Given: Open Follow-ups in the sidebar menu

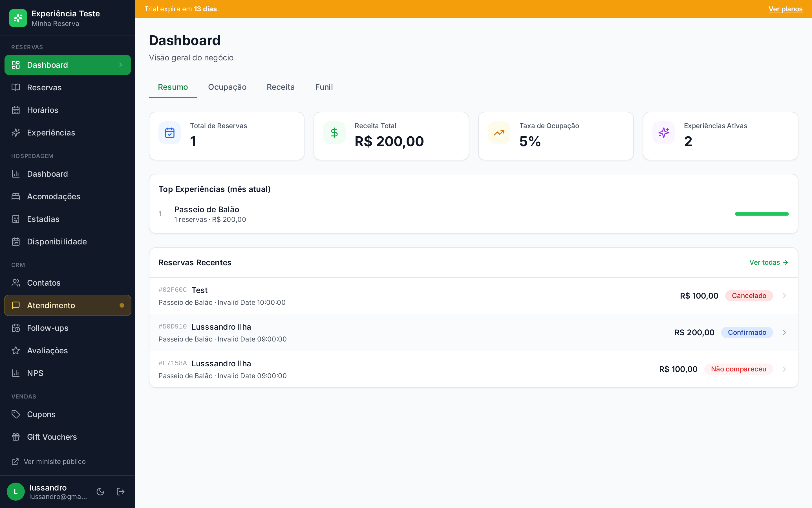Looking at the screenshot, I should click(x=67, y=328).
